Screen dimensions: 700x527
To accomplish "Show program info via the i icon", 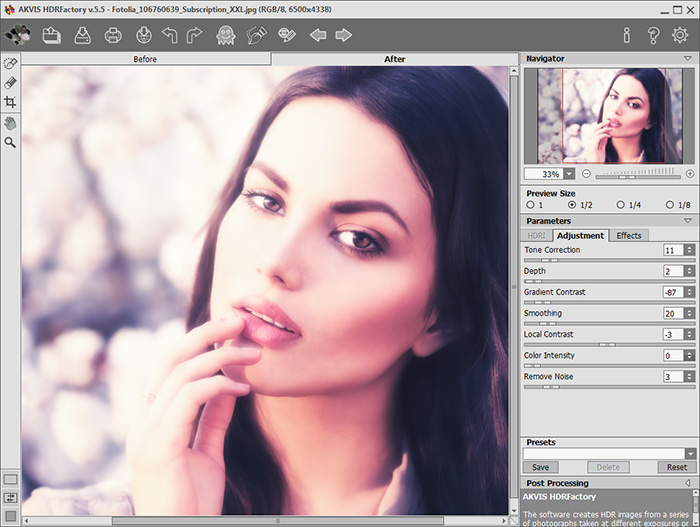I will 627,36.
